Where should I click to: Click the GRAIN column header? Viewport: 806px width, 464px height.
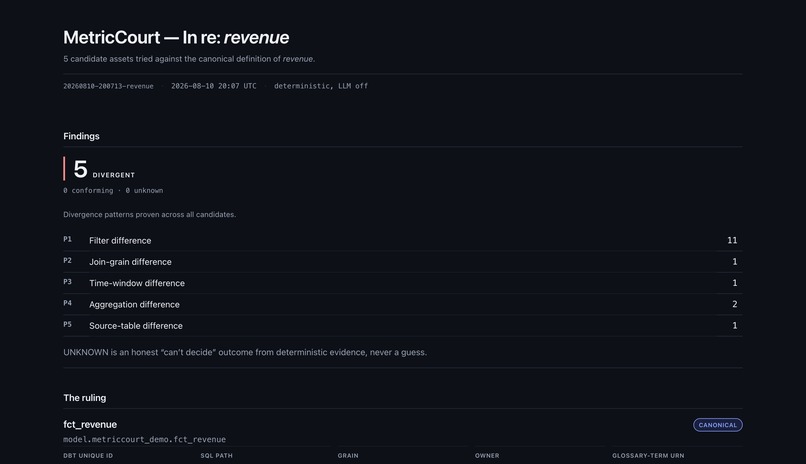(348, 456)
